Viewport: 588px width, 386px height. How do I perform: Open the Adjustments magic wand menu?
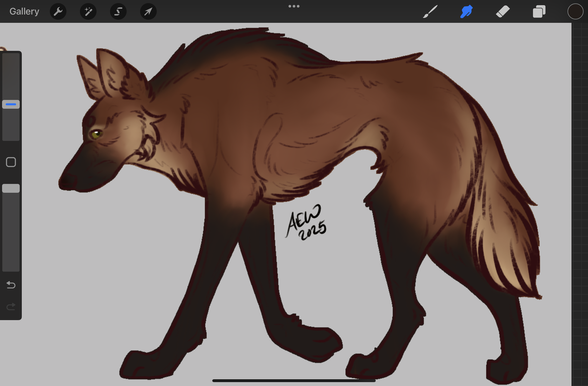coord(88,11)
